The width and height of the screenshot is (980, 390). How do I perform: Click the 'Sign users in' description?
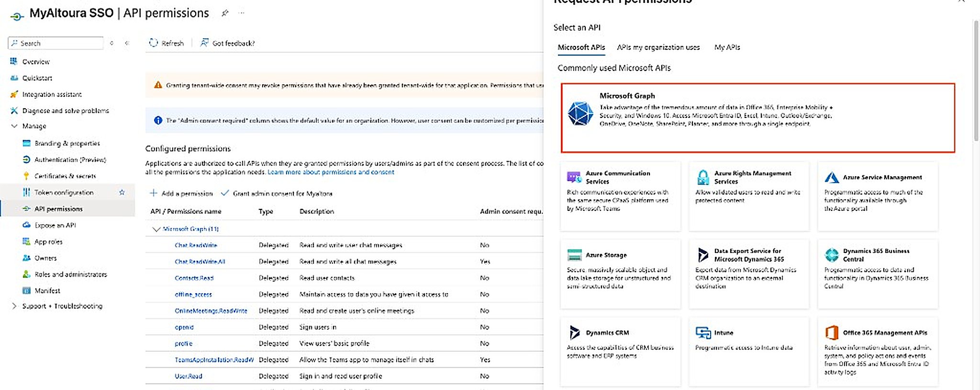click(x=318, y=327)
